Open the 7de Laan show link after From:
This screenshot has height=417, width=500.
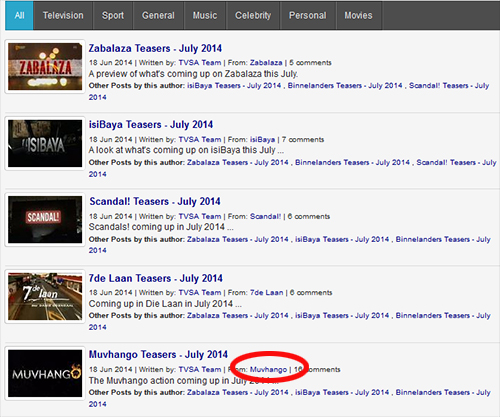coord(267,293)
